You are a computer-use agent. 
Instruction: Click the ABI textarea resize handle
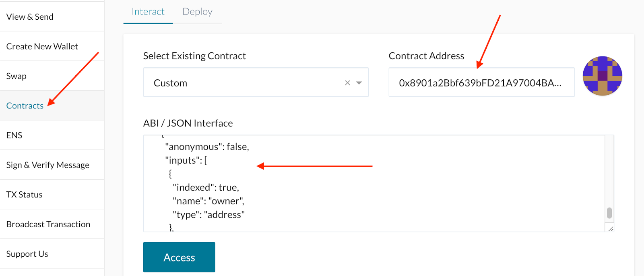(611, 228)
